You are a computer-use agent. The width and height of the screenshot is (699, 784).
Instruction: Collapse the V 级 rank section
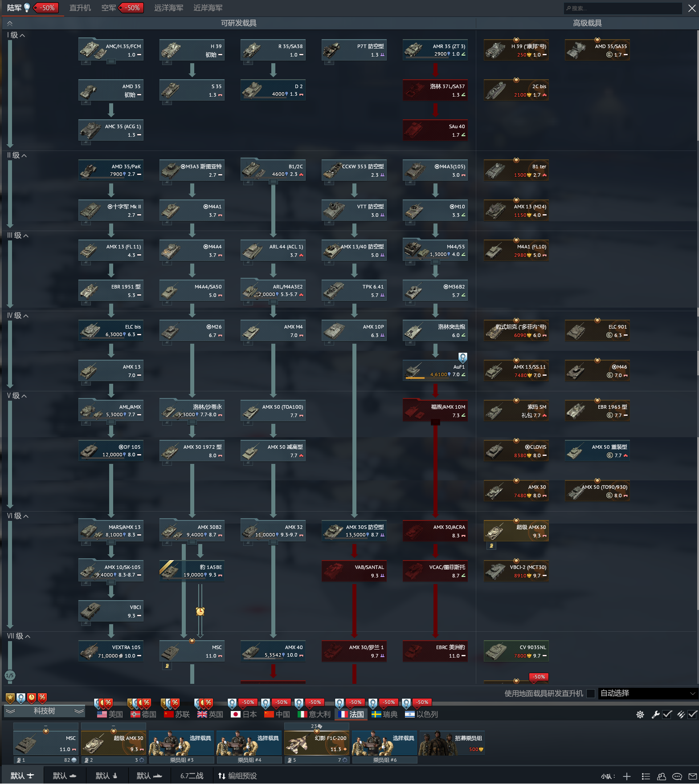click(x=17, y=396)
